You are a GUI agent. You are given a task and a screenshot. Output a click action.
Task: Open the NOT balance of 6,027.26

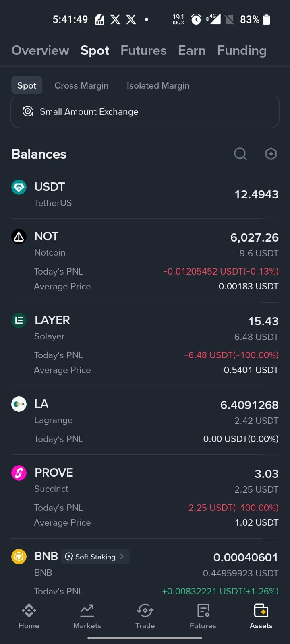(254, 237)
